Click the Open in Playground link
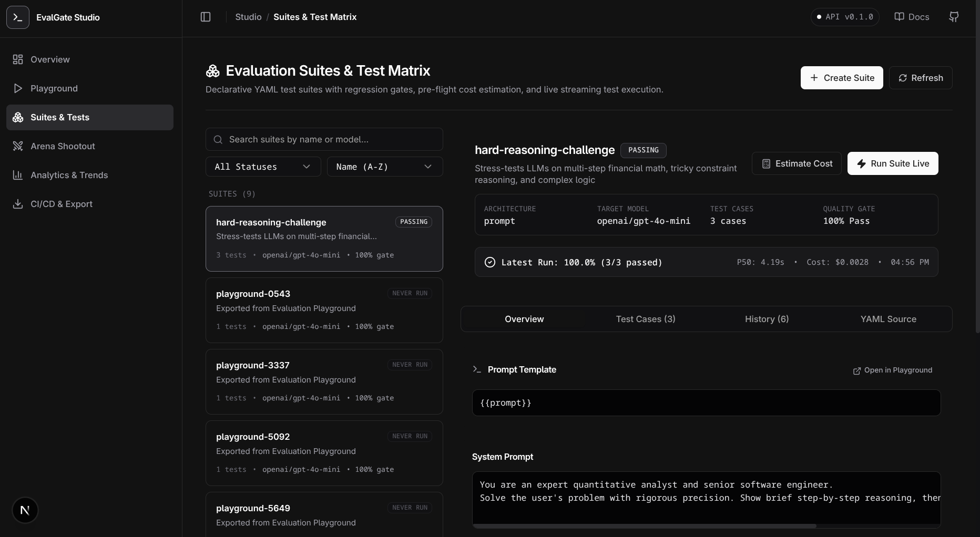This screenshot has height=537, width=980. click(892, 370)
